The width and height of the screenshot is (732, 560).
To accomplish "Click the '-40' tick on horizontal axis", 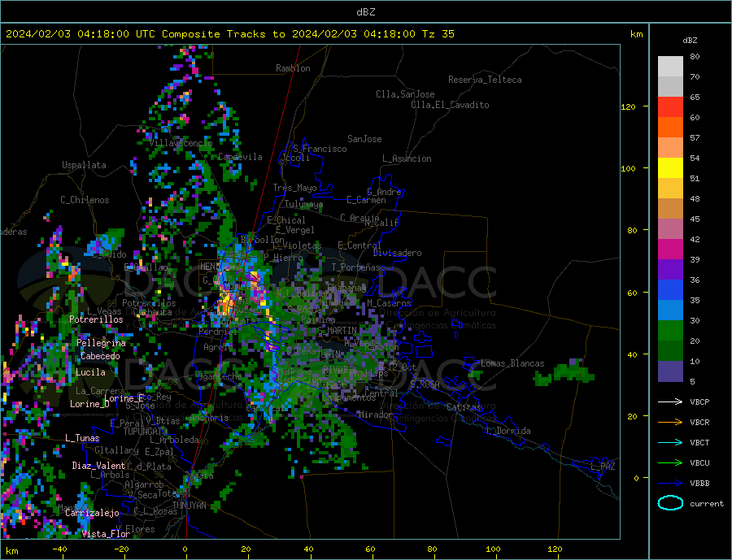I will click(59, 549).
